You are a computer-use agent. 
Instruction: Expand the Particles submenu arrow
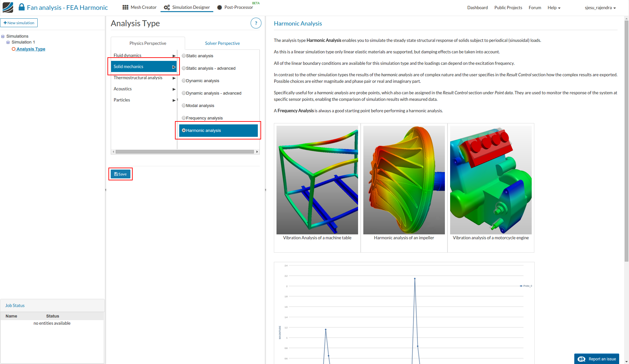click(174, 100)
